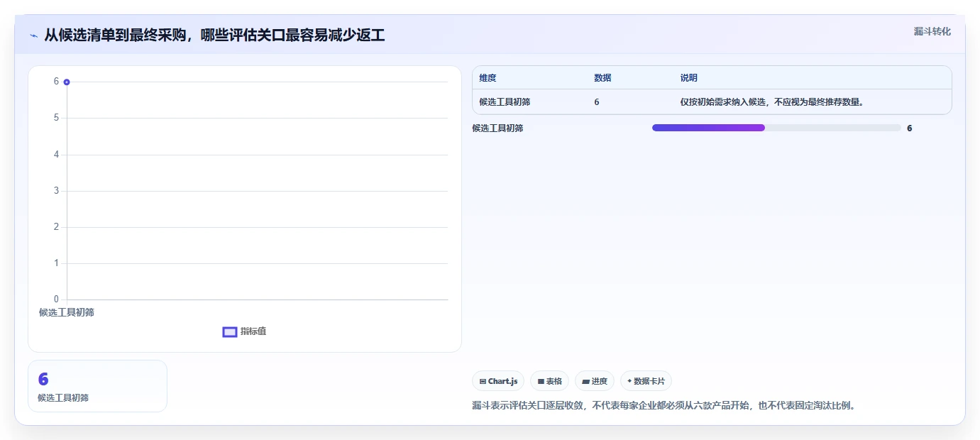Click the Chart.js chip

[498, 381]
